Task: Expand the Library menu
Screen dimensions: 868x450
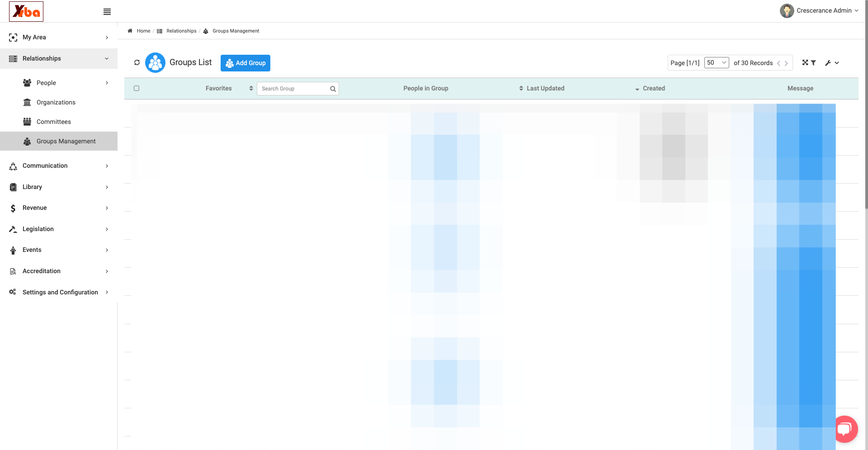Action: [x=59, y=187]
